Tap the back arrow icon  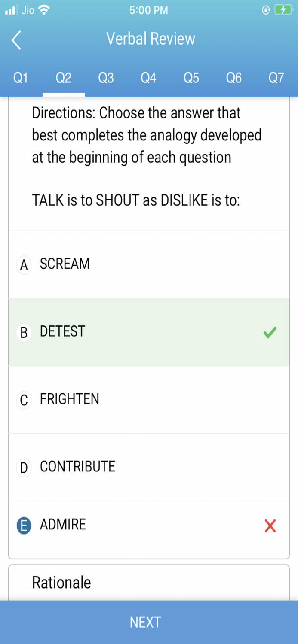[16, 40]
